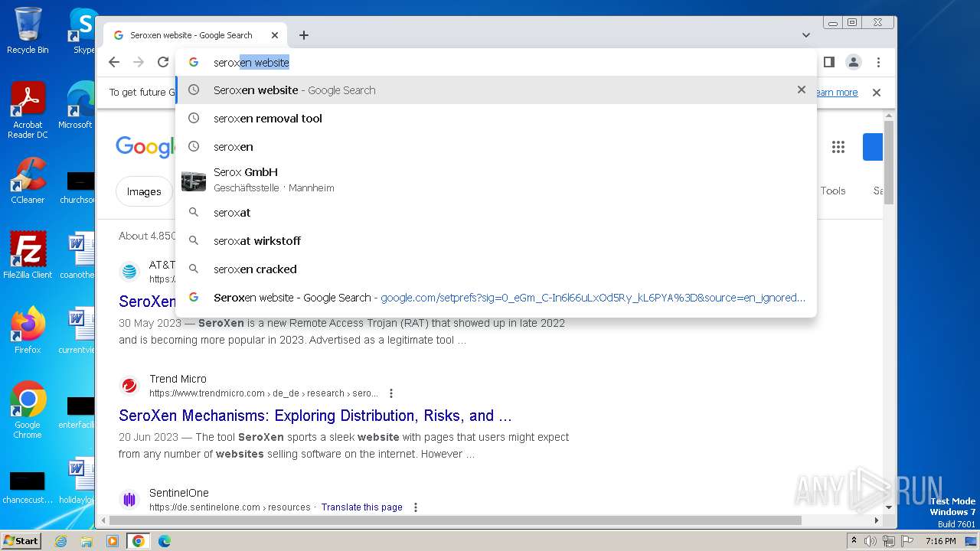Click the browser Forward arrow
The image size is (980, 551).
coord(139,62)
